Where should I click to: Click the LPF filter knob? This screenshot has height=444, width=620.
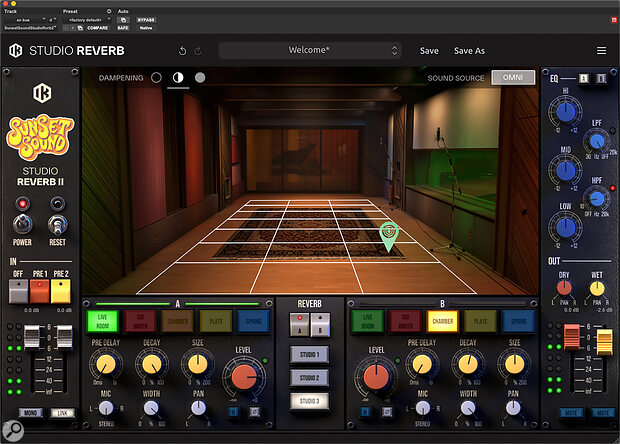[597, 142]
